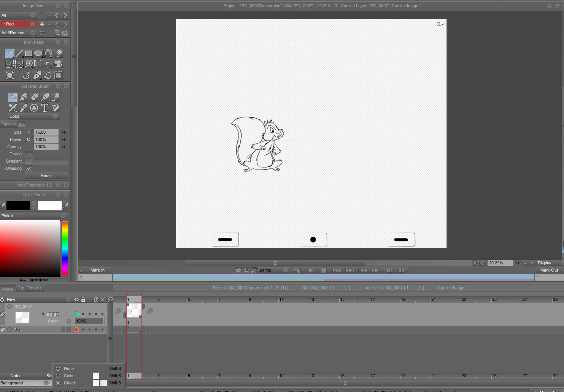This screenshot has width=564, height=392.
Task: Play the animation
Action: coord(311,270)
